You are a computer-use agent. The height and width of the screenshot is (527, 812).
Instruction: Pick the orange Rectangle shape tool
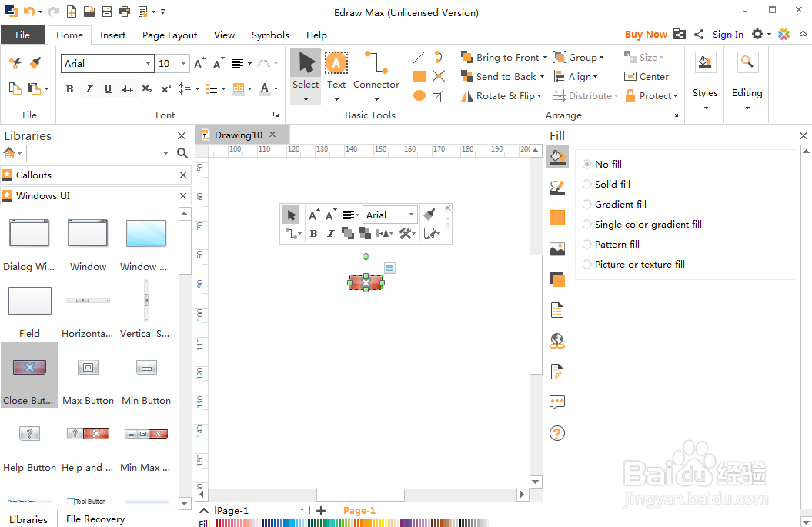[419, 77]
